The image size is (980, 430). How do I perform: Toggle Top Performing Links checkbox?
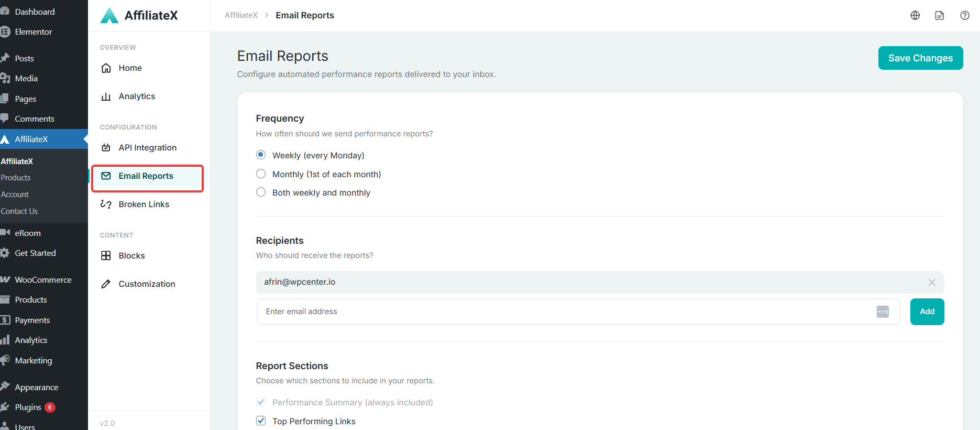tap(261, 421)
